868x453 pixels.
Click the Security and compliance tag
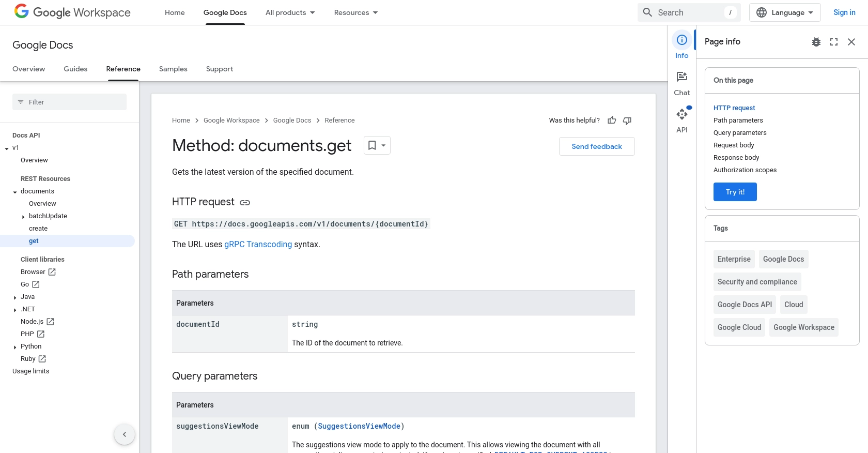[x=757, y=282]
